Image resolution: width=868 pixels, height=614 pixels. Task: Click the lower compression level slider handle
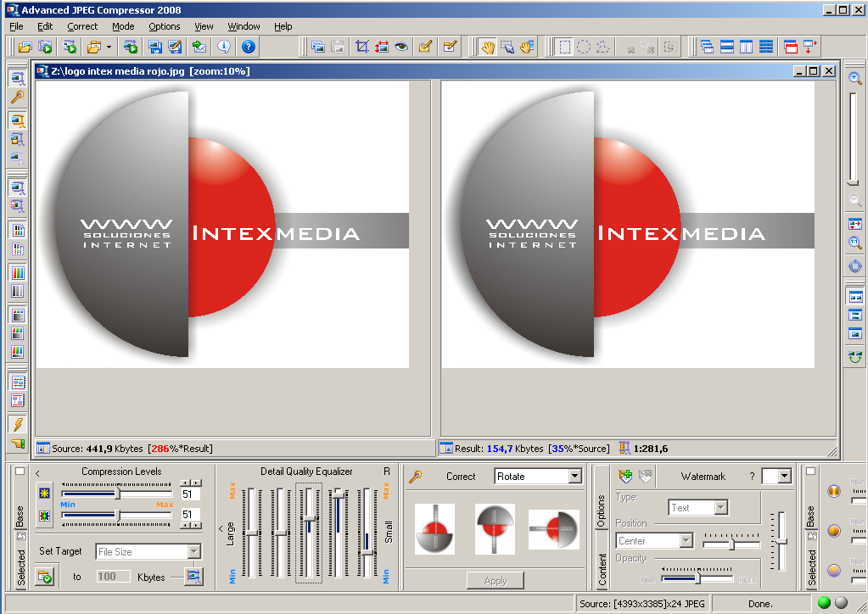point(118,515)
